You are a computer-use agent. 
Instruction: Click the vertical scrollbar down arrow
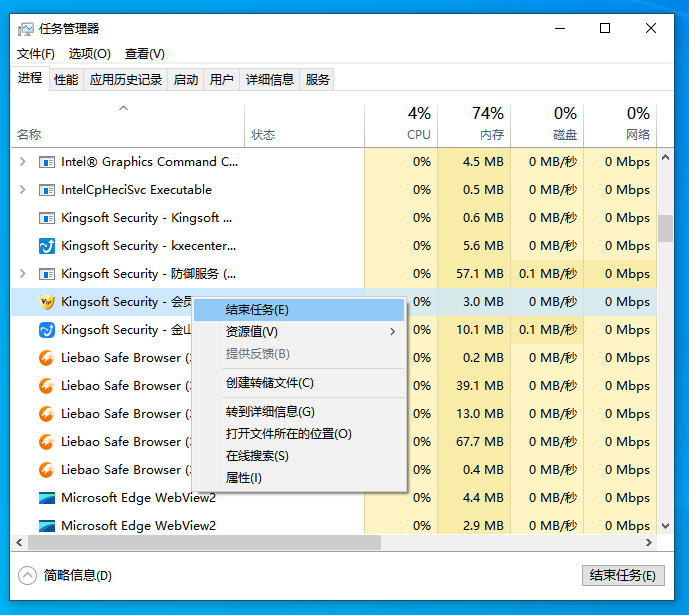665,526
